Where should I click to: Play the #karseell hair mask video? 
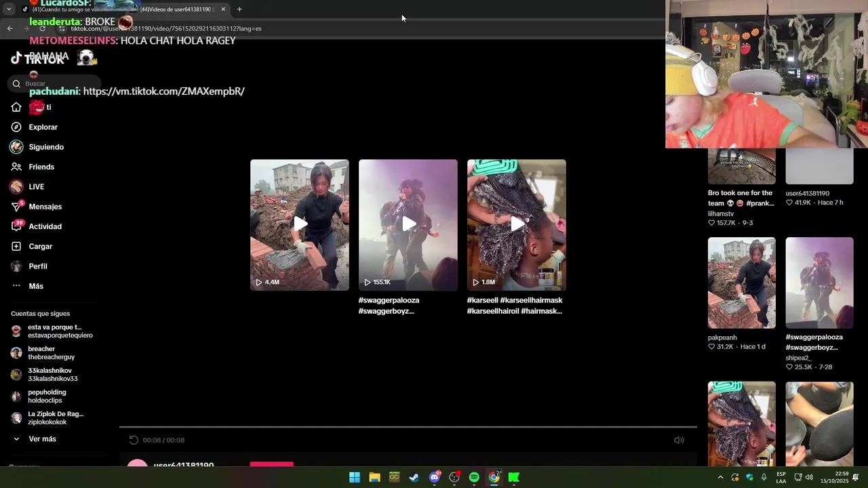[x=517, y=224]
